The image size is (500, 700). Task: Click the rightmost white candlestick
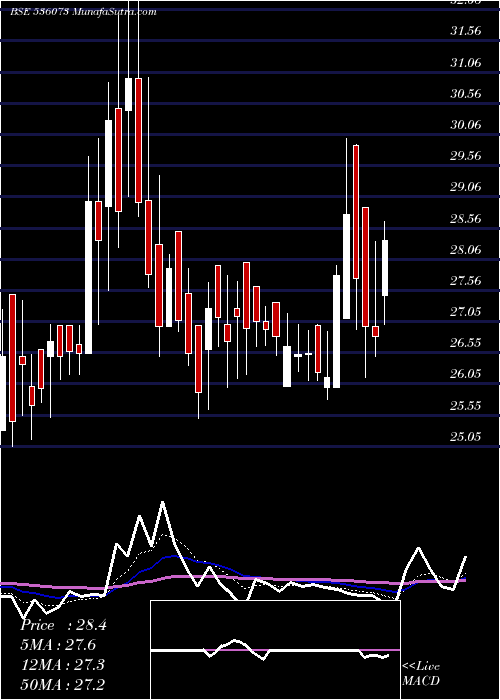coord(384,268)
